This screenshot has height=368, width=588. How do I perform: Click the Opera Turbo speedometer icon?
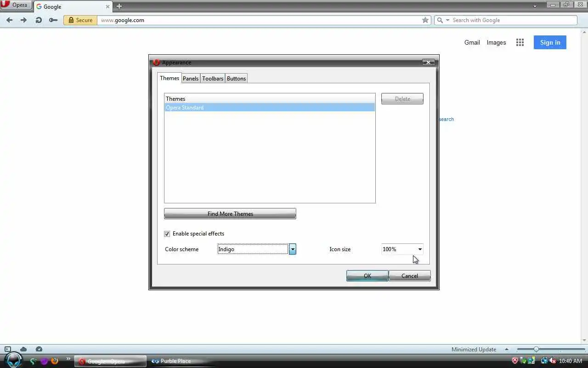[39, 349]
